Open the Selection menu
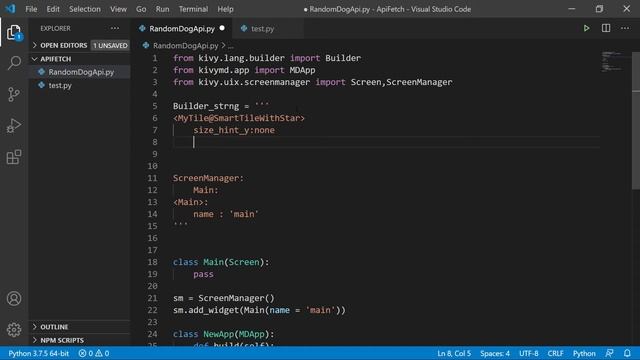 click(84, 9)
